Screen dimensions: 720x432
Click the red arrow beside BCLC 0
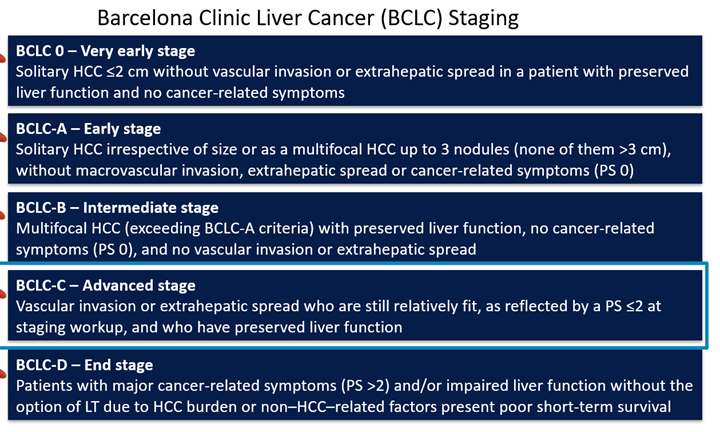point(2,58)
